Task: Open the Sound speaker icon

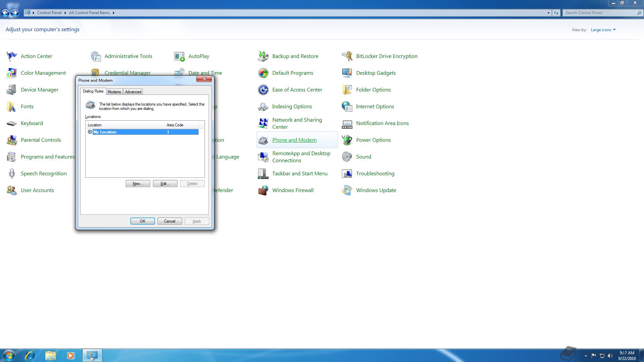Action: click(347, 157)
